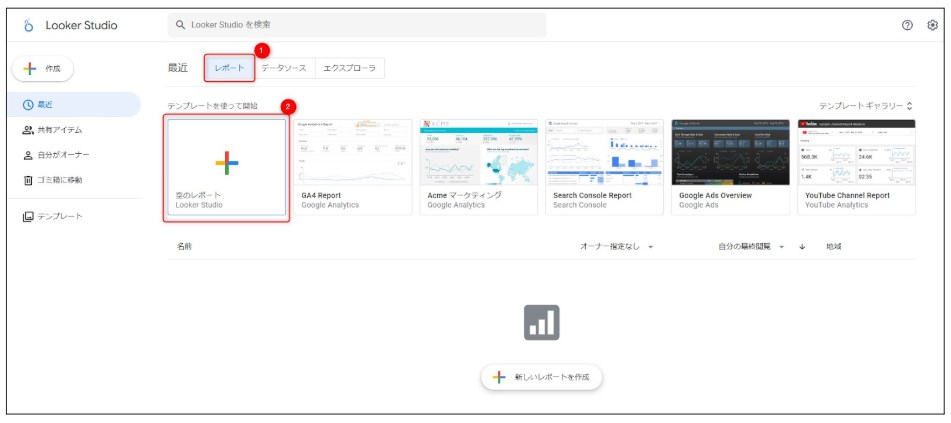Open the 自分の最終閲覧 dropdown
This screenshot has width=951, height=423.
click(x=751, y=246)
